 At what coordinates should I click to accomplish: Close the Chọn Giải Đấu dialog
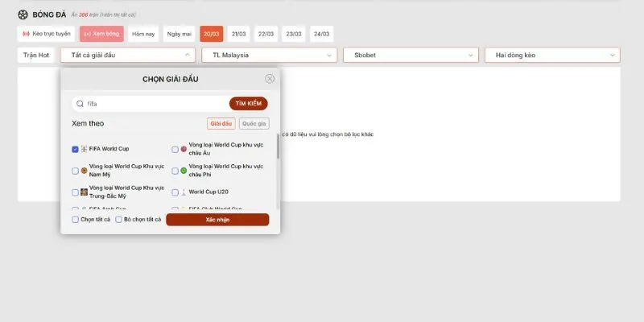point(270,79)
